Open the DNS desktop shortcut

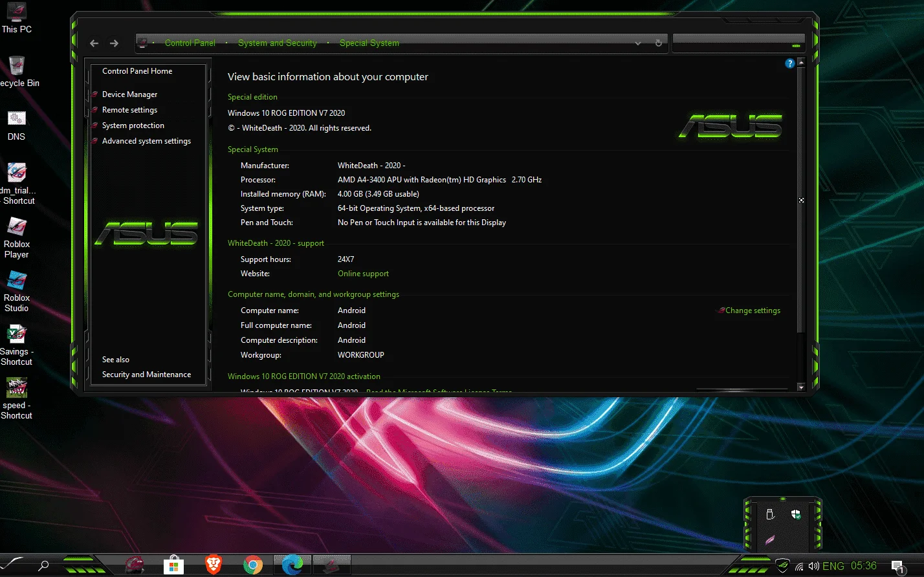tap(16, 125)
